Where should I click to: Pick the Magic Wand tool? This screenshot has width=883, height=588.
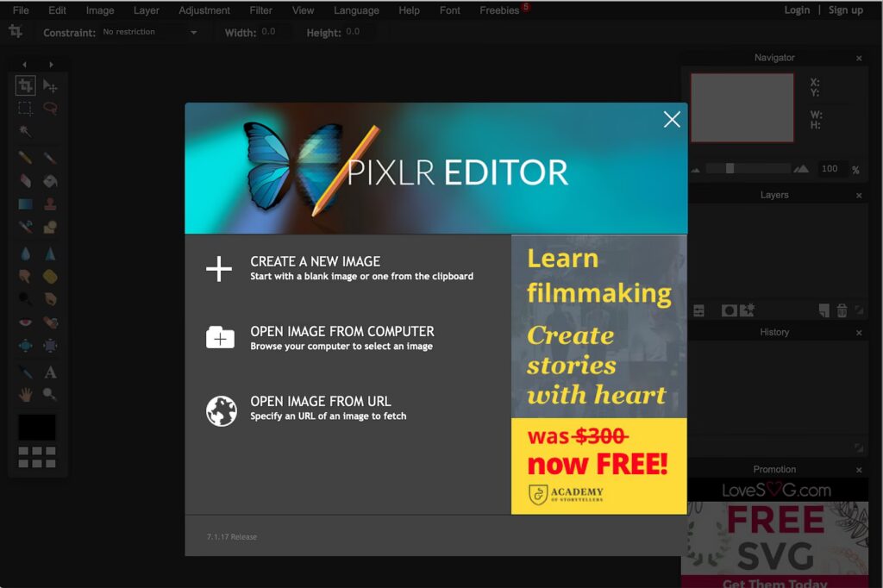(26, 131)
